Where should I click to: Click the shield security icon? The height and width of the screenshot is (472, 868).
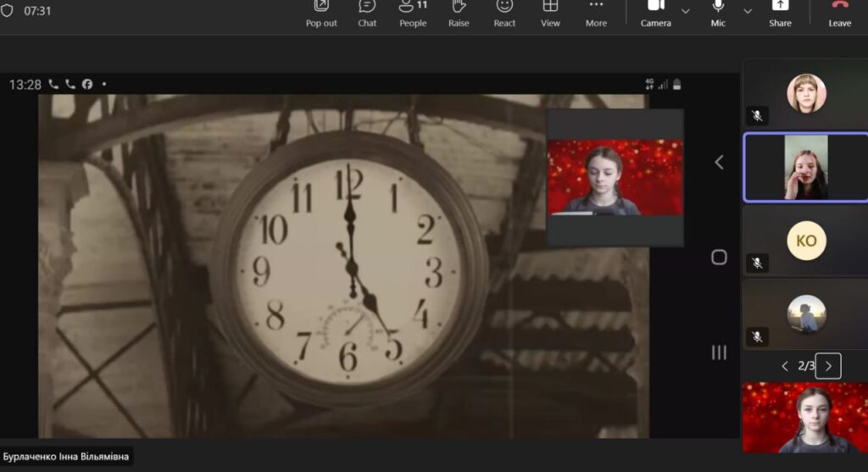(8, 11)
